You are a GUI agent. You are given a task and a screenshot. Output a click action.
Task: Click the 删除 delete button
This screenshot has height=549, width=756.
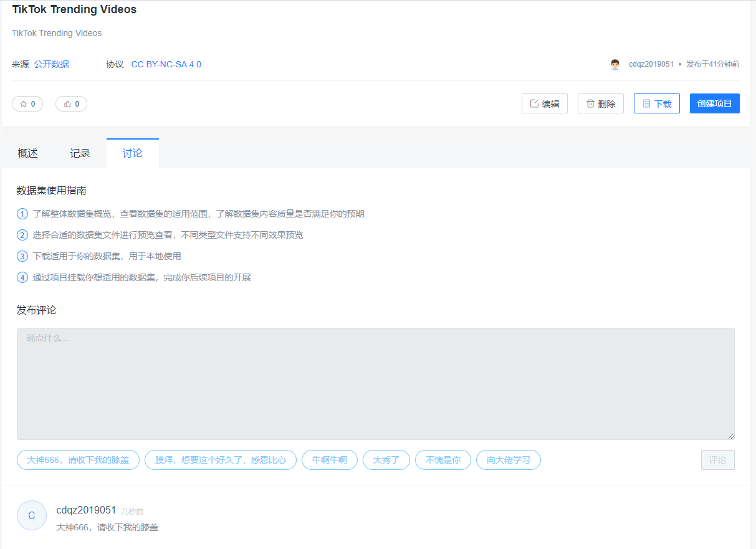[x=601, y=103]
